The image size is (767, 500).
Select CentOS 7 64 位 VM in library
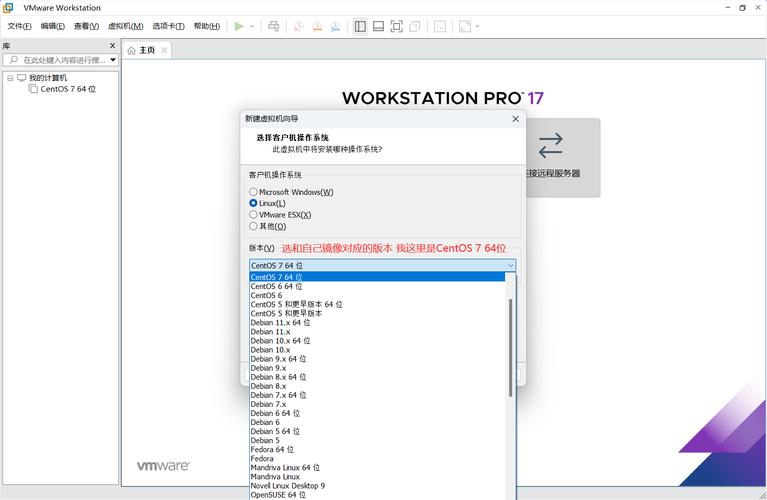(x=68, y=89)
